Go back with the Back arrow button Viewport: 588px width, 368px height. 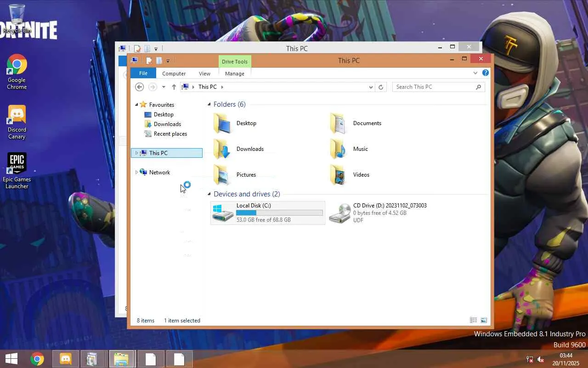140,87
